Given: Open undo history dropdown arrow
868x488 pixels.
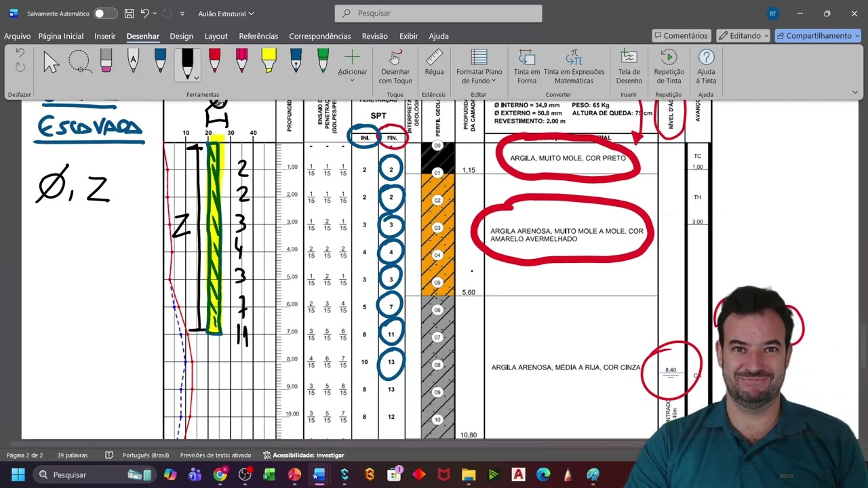Looking at the screenshot, I should (155, 14).
